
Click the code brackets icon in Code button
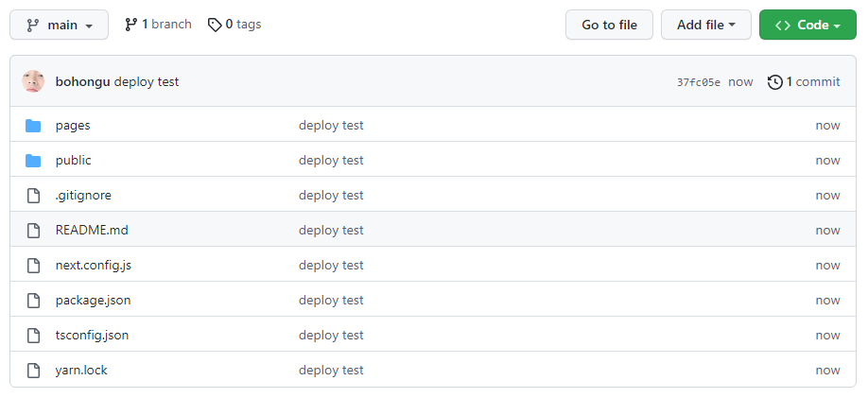[x=783, y=25]
